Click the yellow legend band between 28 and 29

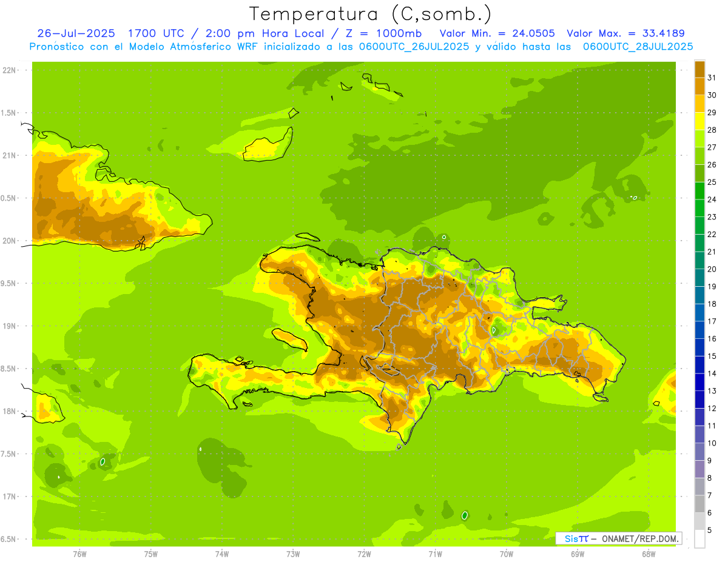(699, 121)
